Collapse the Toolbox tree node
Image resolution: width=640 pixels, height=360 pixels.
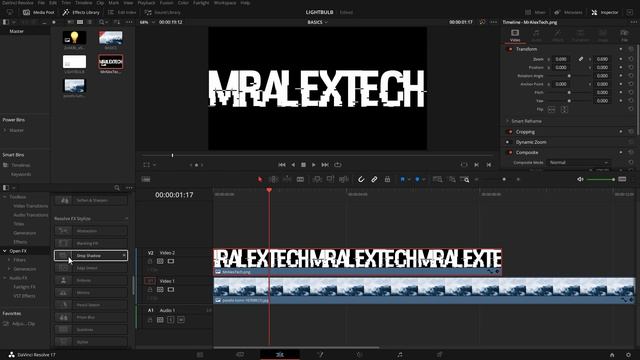click(4, 197)
